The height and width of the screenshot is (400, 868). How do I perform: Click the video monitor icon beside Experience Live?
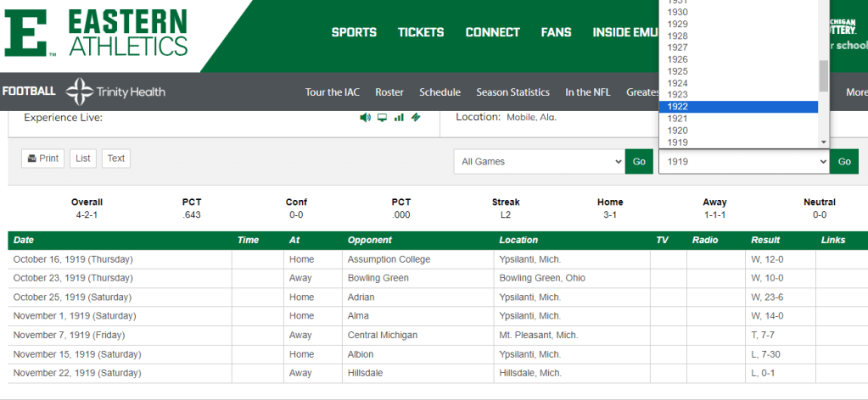[x=382, y=118]
